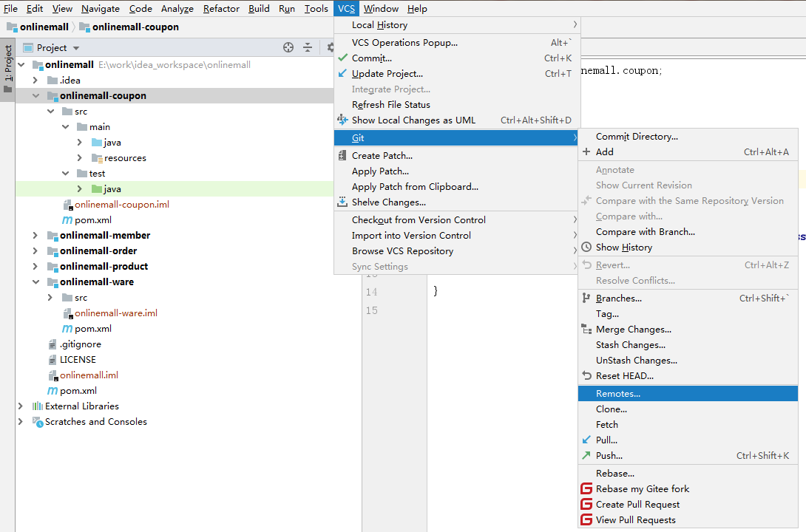
Task: Select Clone... in Git submenu
Action: [688, 409]
